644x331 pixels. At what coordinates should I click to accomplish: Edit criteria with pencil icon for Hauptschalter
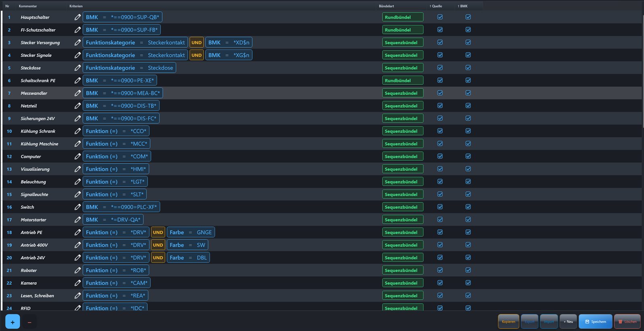78,17
